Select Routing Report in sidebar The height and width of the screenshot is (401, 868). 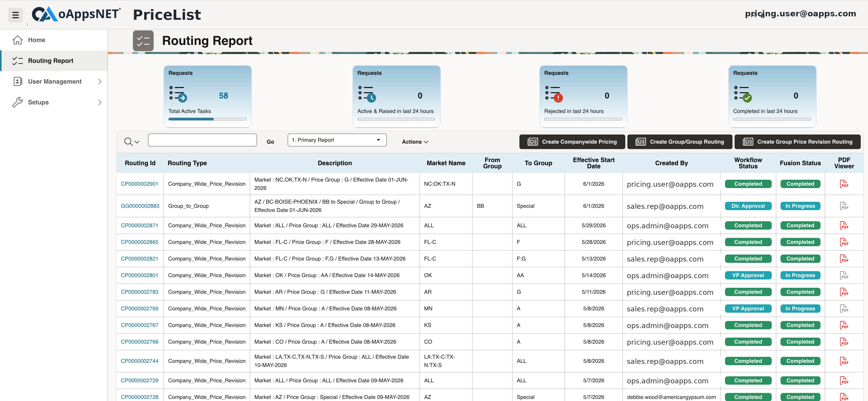point(54,61)
